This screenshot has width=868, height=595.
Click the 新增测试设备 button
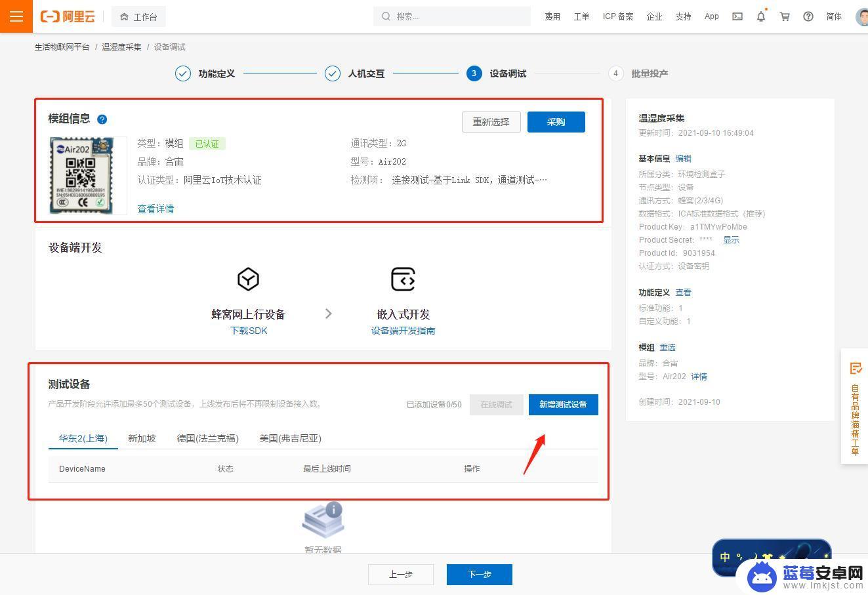click(564, 405)
